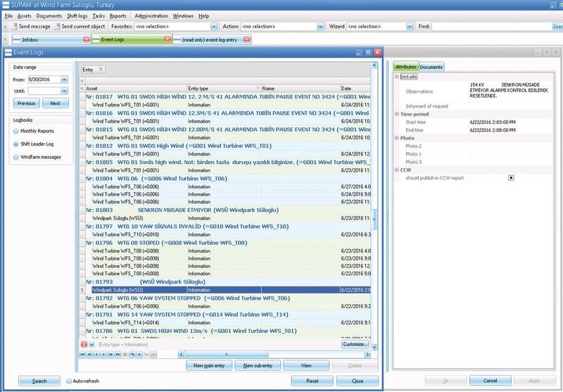Switch to the Documents tab
563x392 pixels.
click(431, 67)
